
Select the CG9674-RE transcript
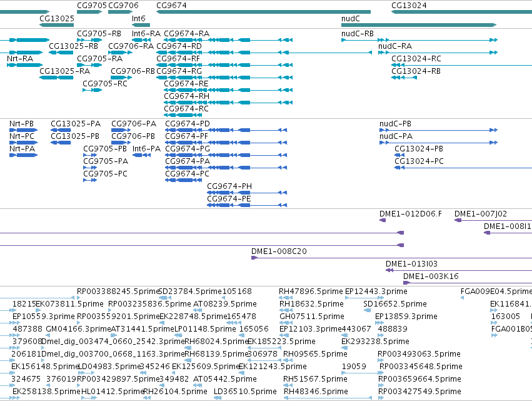pos(186,84)
